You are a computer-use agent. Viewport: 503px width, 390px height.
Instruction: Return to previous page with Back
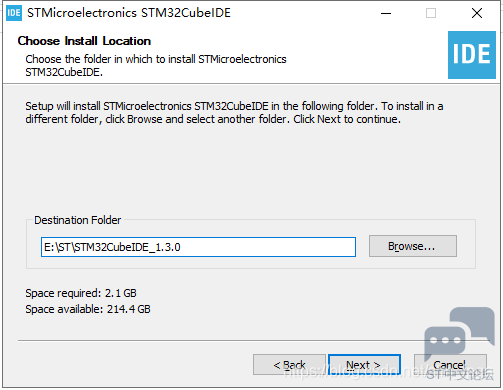pyautogui.click(x=289, y=365)
